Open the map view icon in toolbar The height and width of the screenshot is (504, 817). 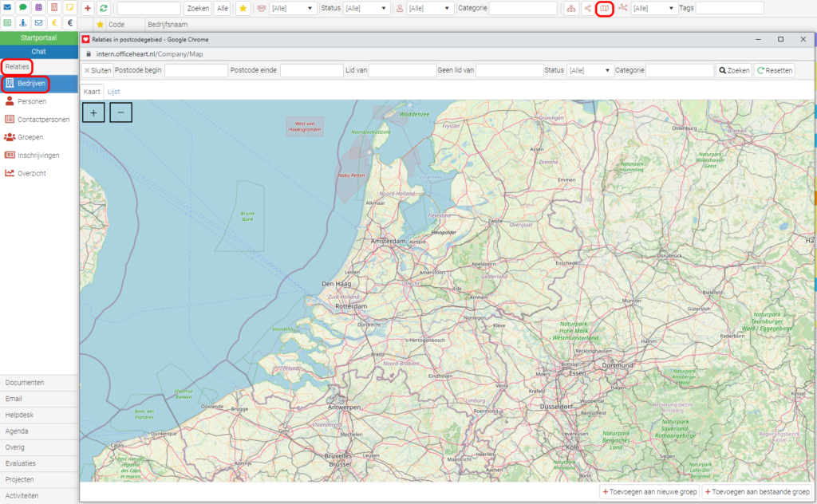[x=605, y=8]
